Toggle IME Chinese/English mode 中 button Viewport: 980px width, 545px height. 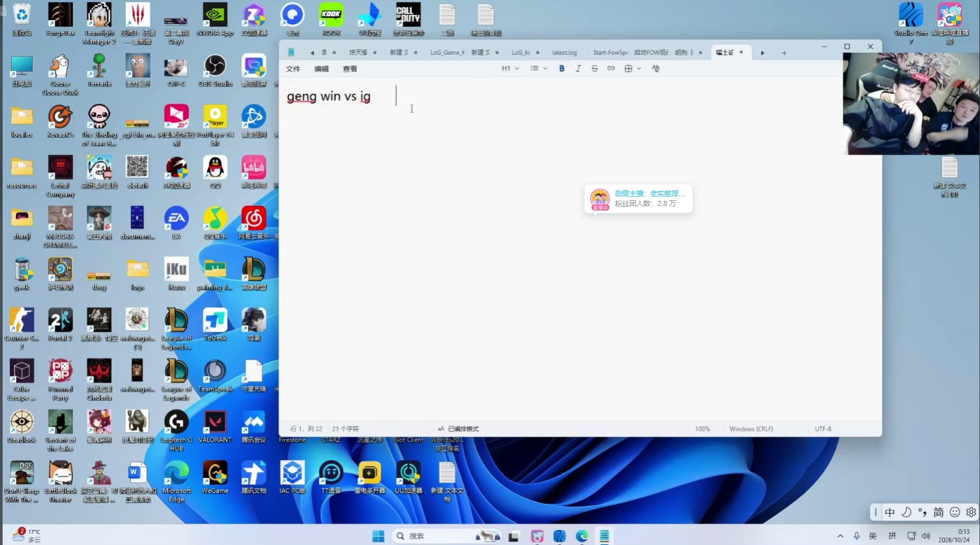889,512
